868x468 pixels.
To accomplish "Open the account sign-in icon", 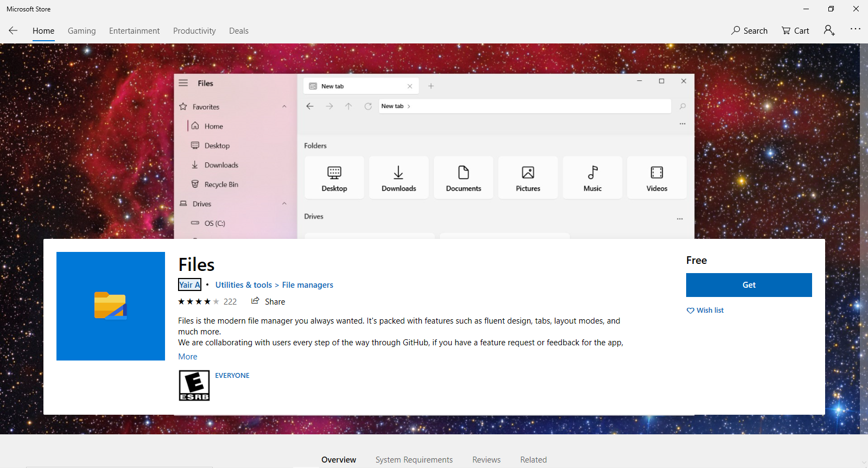I will pos(829,30).
